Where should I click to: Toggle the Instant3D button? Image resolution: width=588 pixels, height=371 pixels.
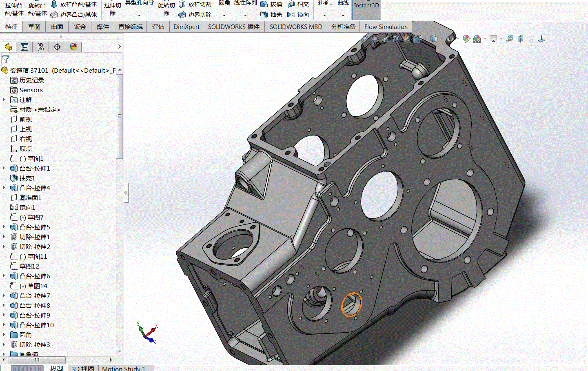tap(366, 9)
